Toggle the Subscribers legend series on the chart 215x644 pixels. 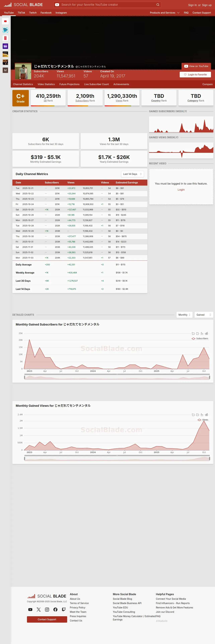[x=200, y=339]
